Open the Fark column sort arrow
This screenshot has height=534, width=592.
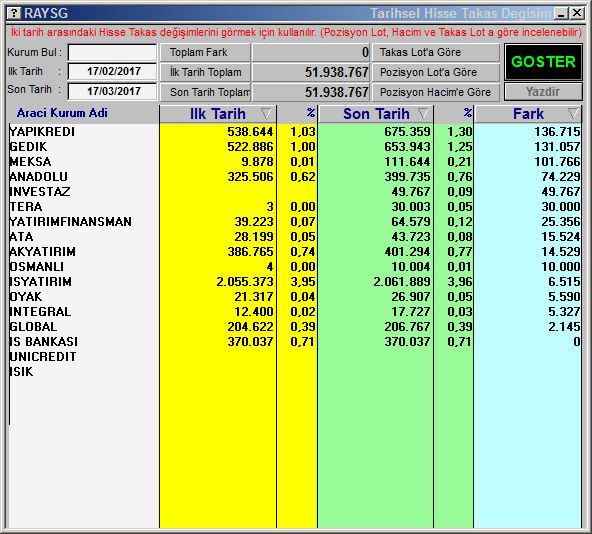pyautogui.click(x=573, y=113)
